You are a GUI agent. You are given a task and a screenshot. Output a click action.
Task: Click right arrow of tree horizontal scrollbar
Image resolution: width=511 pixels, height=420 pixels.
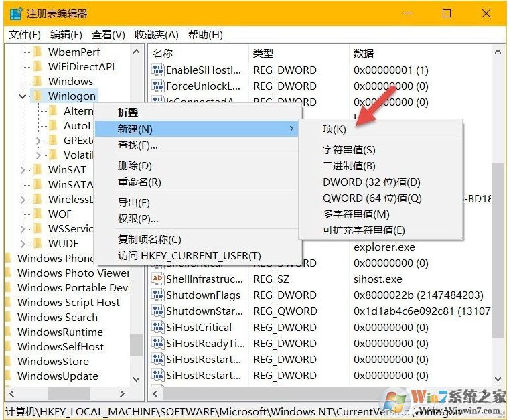pyautogui.click(x=122, y=393)
